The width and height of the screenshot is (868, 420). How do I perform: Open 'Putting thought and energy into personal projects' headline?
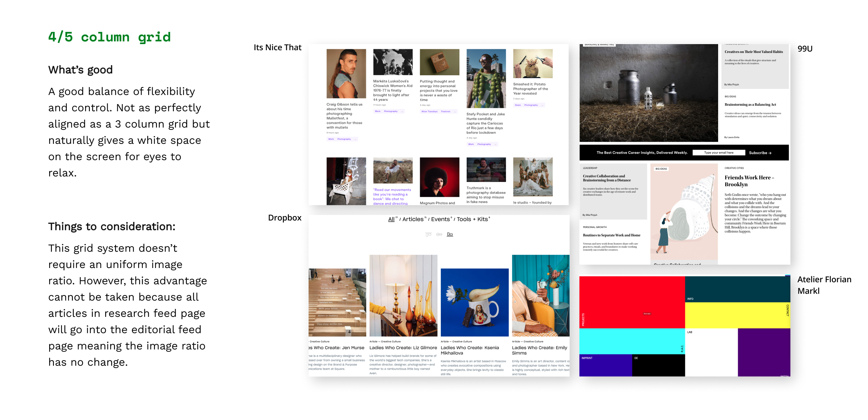[439, 91]
